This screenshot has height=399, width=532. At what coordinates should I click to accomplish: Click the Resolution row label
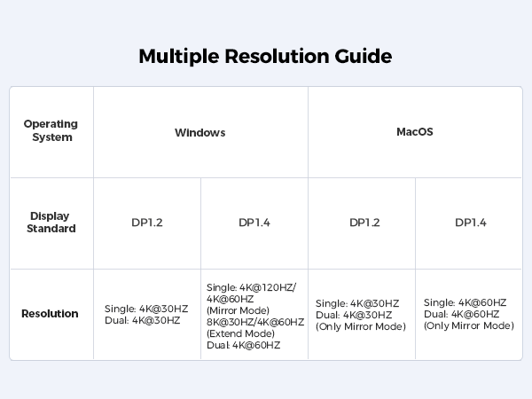point(51,314)
